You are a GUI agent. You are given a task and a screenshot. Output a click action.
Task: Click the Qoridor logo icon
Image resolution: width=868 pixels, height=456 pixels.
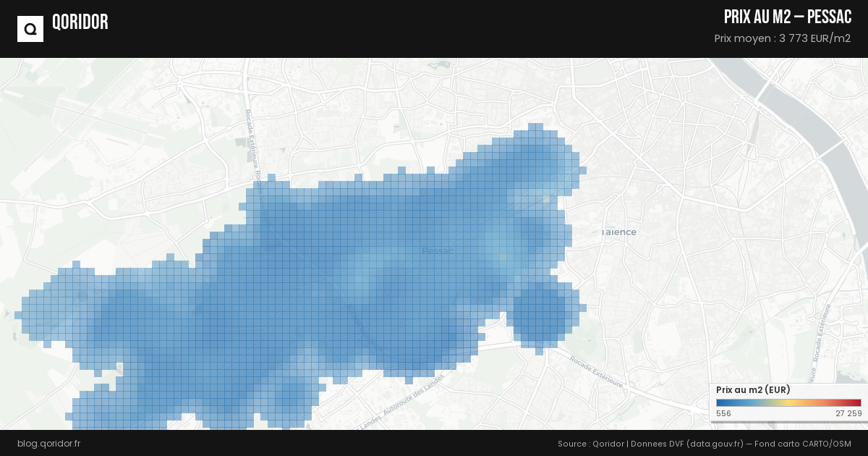(x=30, y=29)
